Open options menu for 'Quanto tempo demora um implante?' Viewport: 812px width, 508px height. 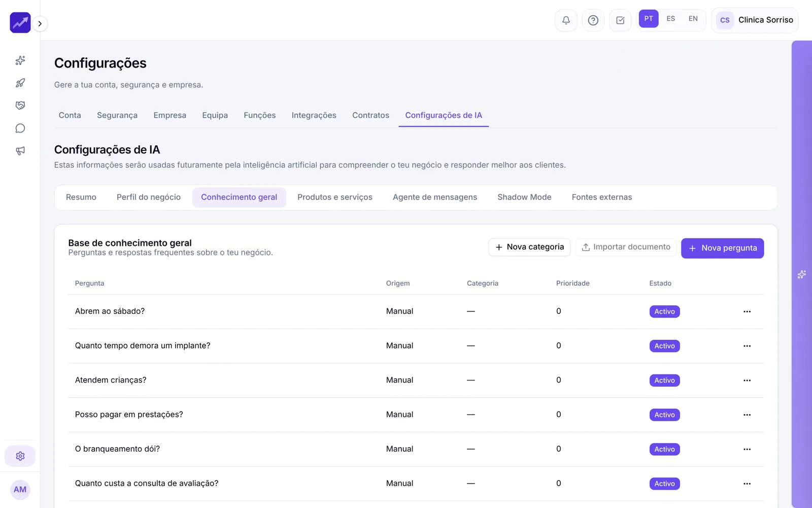[x=747, y=346]
